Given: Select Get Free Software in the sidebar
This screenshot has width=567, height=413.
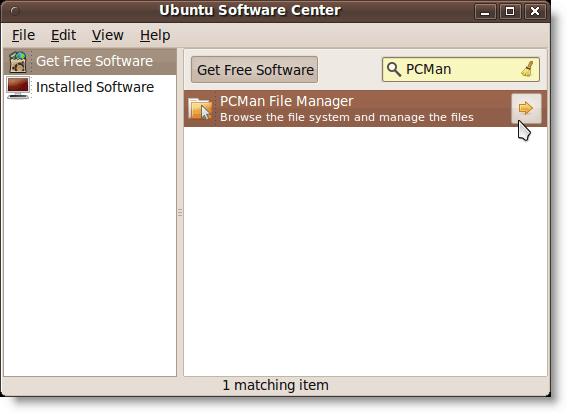Looking at the screenshot, I should pyautogui.click(x=90, y=61).
